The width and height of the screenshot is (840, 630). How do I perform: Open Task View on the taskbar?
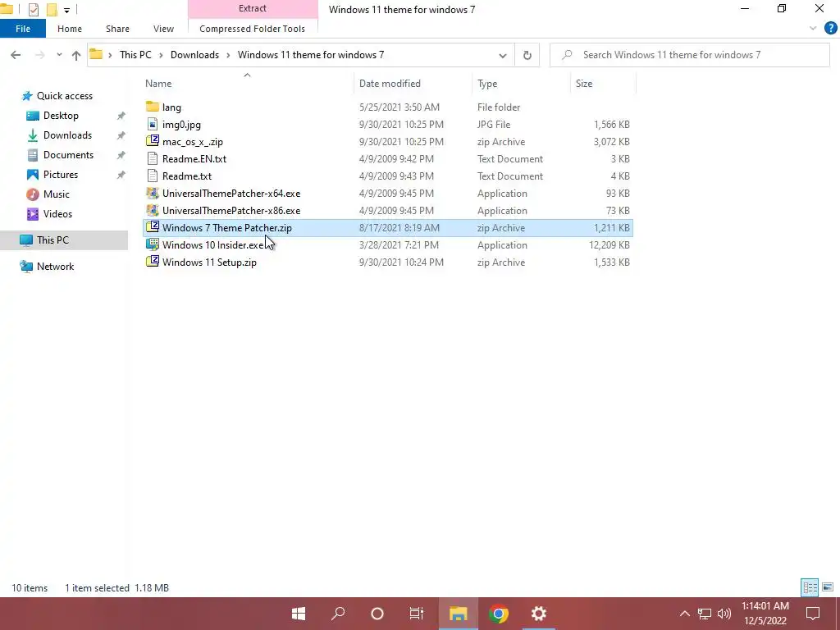(x=416, y=614)
